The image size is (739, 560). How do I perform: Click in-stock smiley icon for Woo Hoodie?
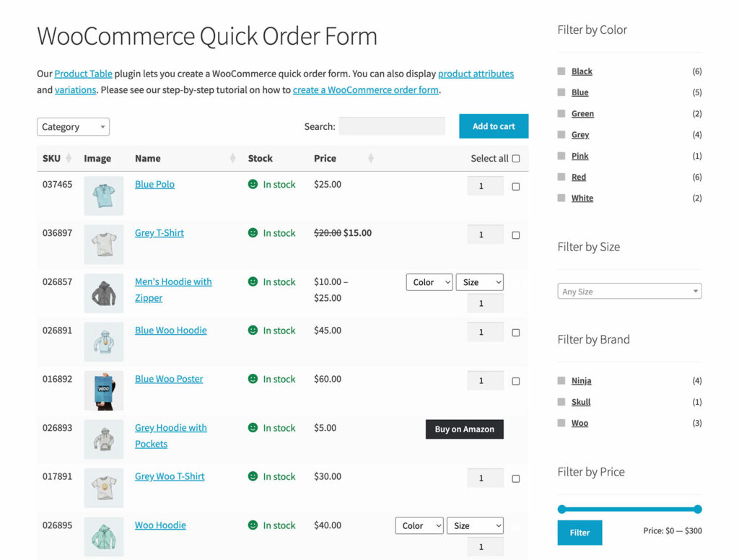pyautogui.click(x=253, y=525)
